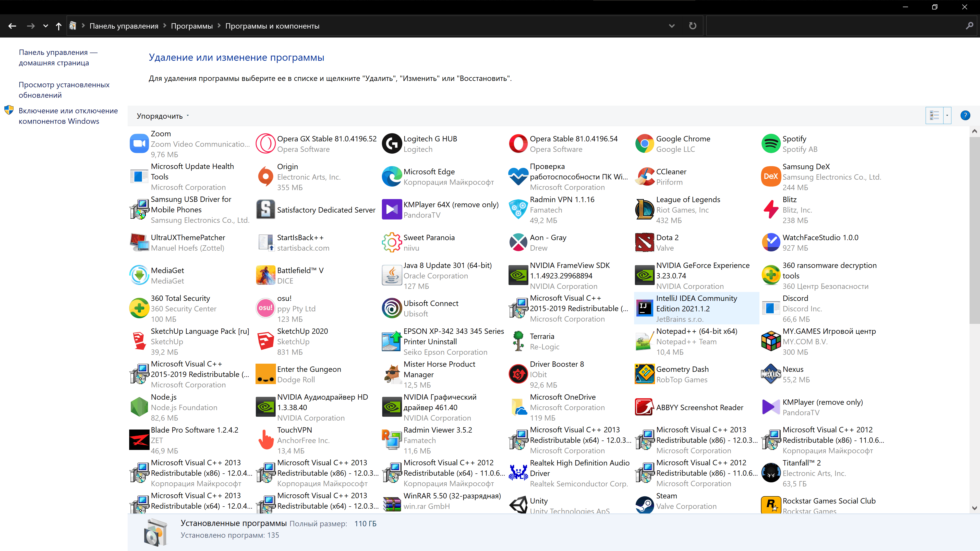Open the help question mark button
This screenshot has height=551, width=980.
(x=965, y=116)
